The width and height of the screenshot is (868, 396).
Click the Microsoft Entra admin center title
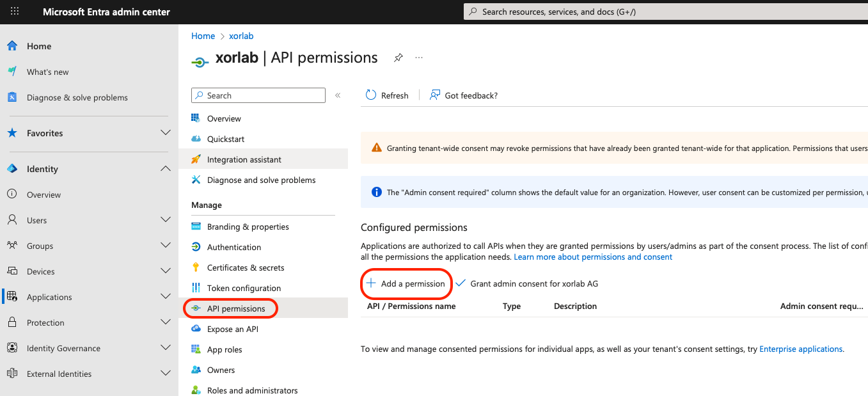pyautogui.click(x=106, y=12)
